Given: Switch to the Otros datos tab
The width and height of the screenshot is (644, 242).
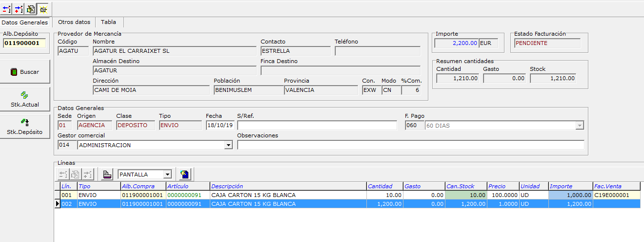Looking at the screenshot, I should [74, 22].
